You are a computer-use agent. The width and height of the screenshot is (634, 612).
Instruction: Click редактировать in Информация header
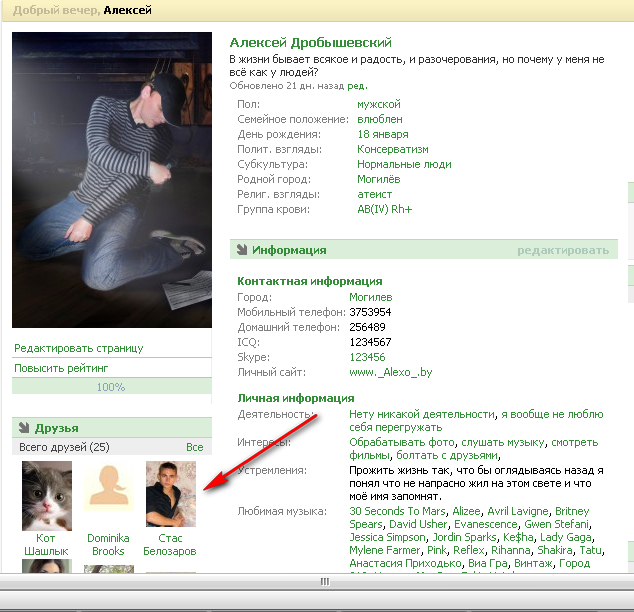click(x=563, y=250)
